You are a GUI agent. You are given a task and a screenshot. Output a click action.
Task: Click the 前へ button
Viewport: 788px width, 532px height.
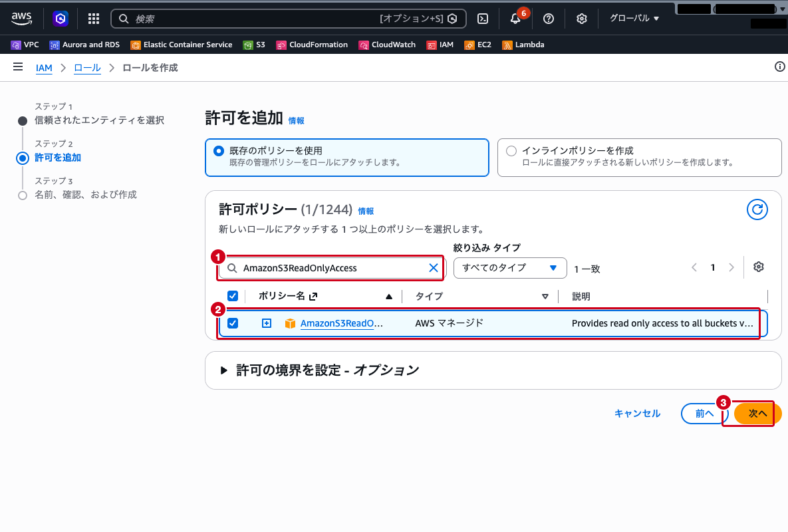(705, 414)
